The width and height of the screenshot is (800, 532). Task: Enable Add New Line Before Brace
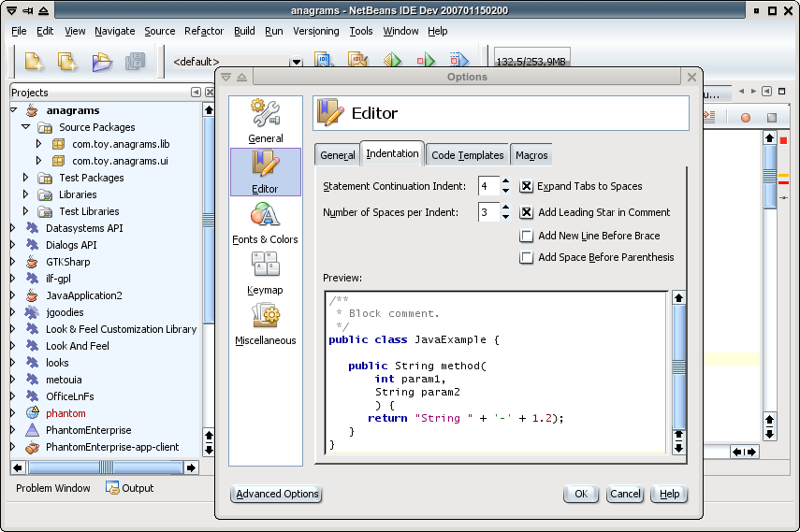pos(526,236)
